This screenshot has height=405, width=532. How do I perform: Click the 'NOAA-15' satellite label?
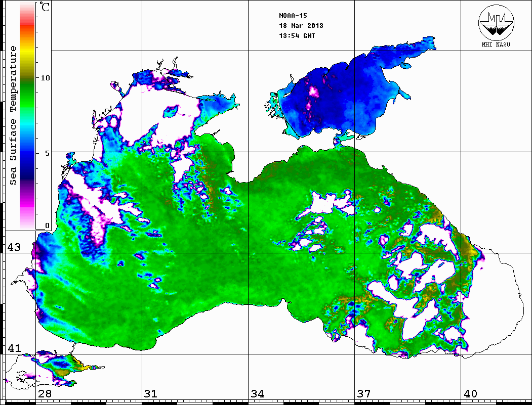click(293, 16)
